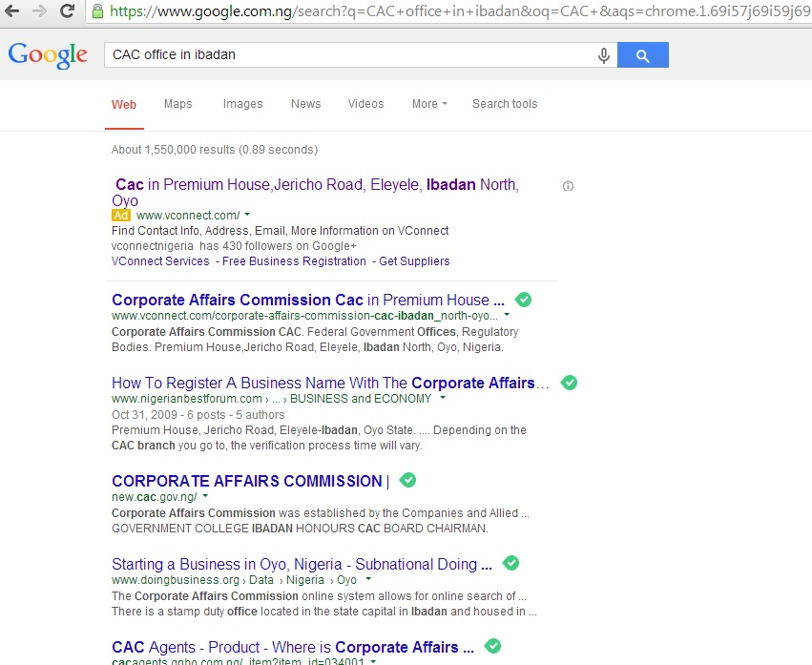Go back with the browser back arrow

[11, 10]
